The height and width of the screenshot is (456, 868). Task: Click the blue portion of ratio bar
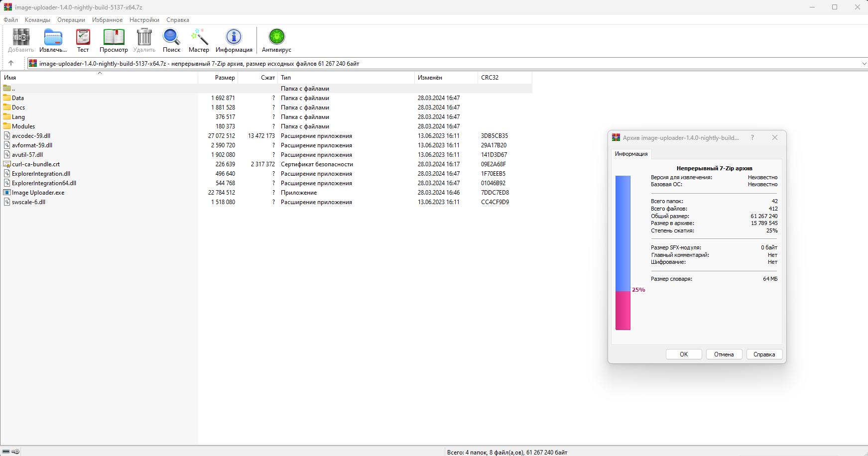(x=623, y=233)
